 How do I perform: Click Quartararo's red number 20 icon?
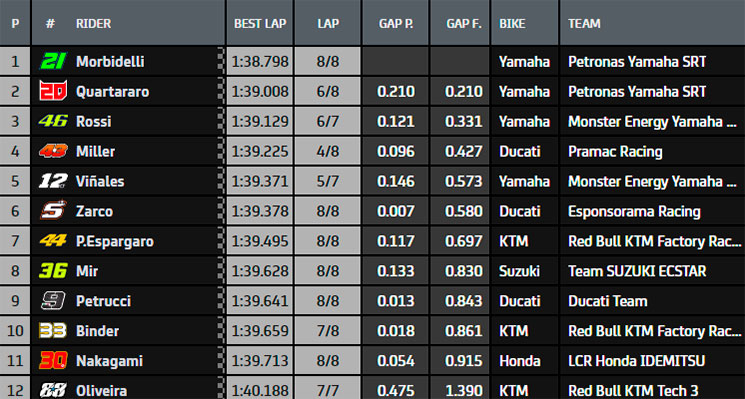pos(53,91)
